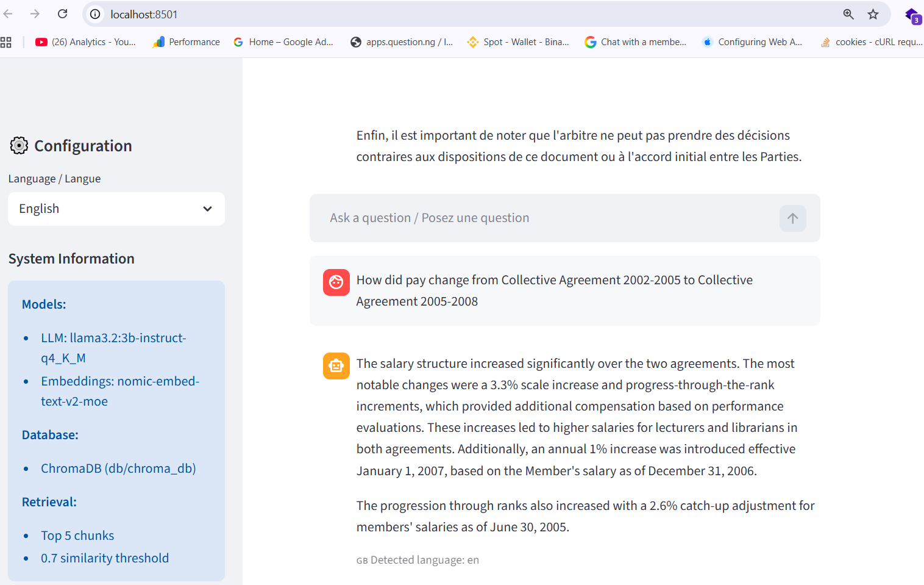
Task: Click the Database: label in sidebar
Action: [x=50, y=434]
